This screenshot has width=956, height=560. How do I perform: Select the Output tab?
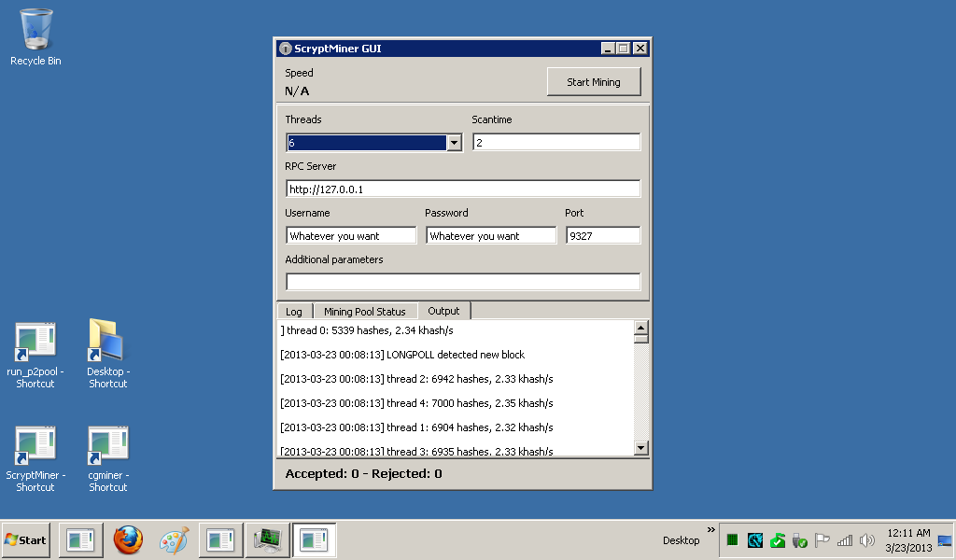pos(443,310)
